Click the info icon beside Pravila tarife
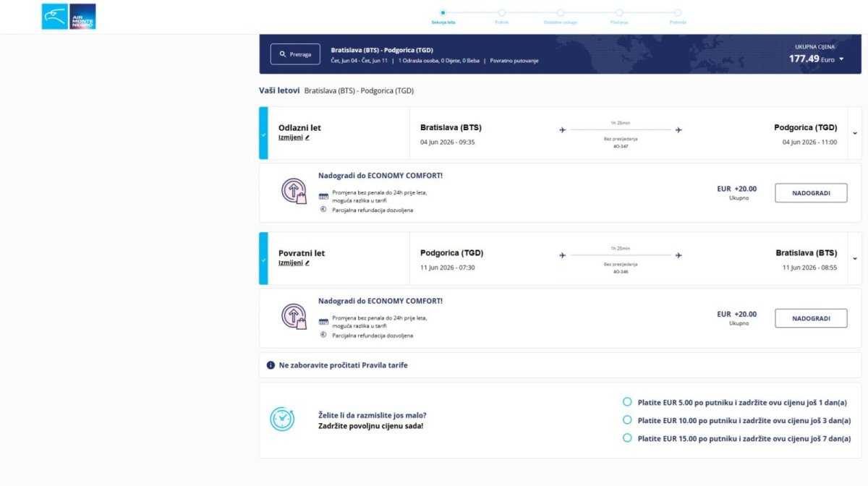Viewport: 868px width, 486px height. tap(271, 365)
